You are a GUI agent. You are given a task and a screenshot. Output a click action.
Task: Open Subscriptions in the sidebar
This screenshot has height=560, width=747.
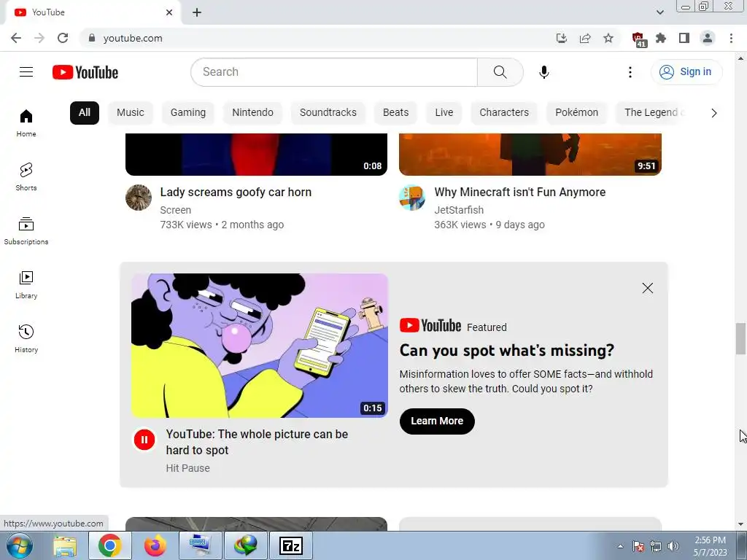(26, 231)
